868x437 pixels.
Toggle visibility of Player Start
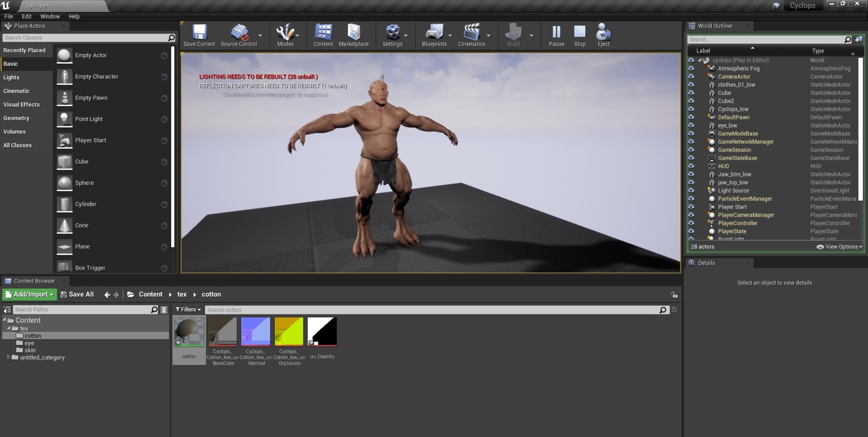[x=691, y=207]
